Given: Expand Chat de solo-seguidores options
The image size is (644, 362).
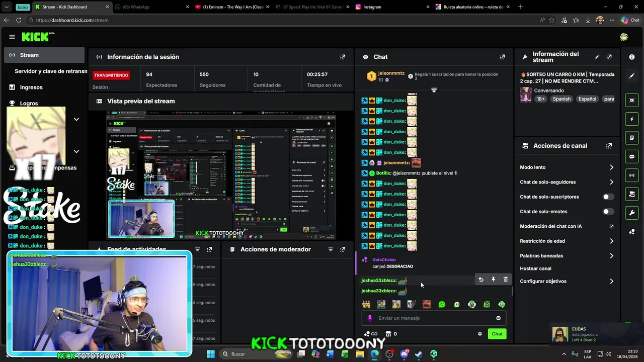Looking at the screenshot, I should tap(611, 182).
